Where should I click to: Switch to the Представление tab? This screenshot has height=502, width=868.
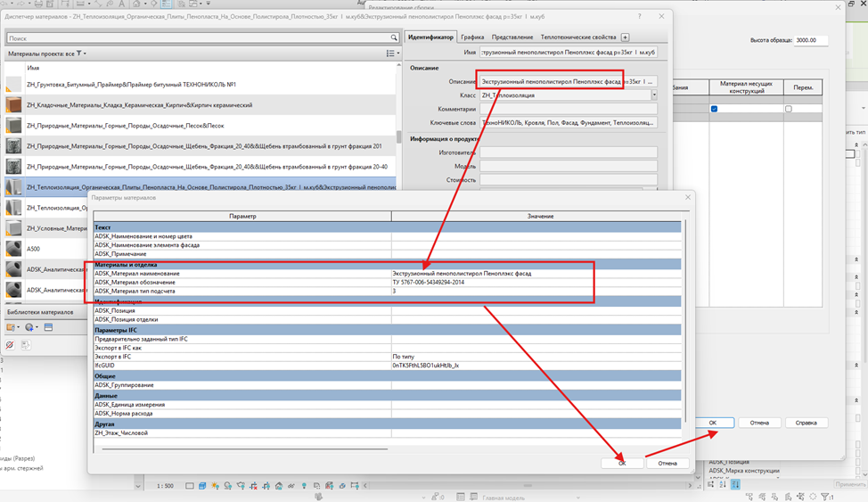(x=512, y=37)
